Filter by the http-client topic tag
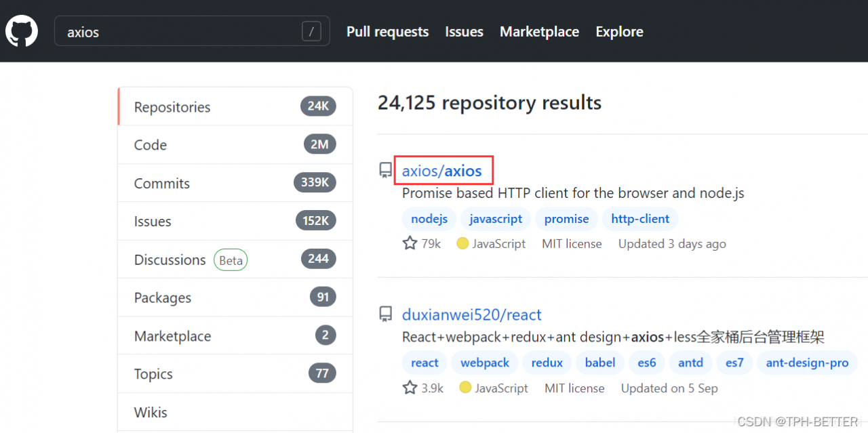 640,219
